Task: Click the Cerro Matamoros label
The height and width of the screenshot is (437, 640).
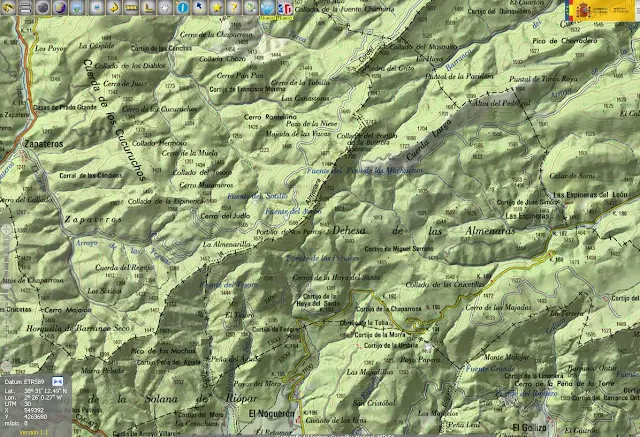Action: point(206,185)
